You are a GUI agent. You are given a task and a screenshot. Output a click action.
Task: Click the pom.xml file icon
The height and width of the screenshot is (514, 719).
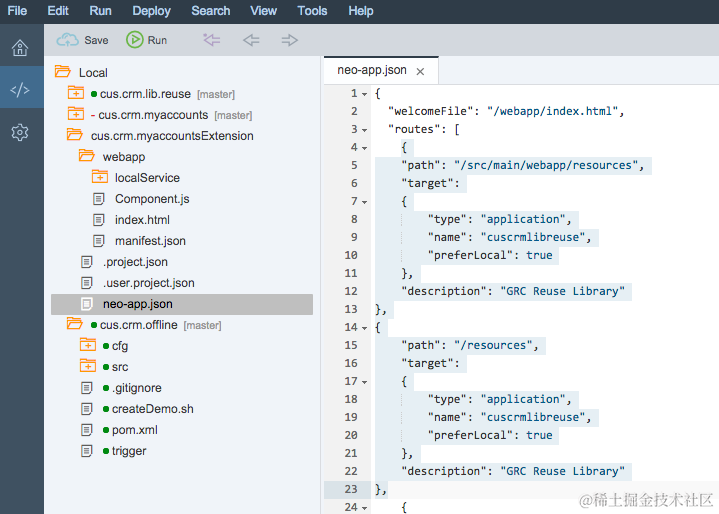click(87, 430)
